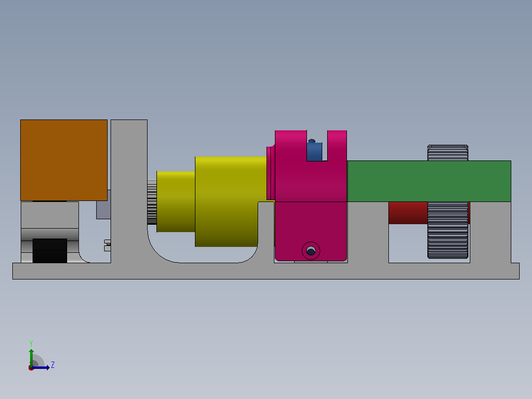Select the orange rectangular block part
Viewport: 532px width, 399px height.
(64, 160)
